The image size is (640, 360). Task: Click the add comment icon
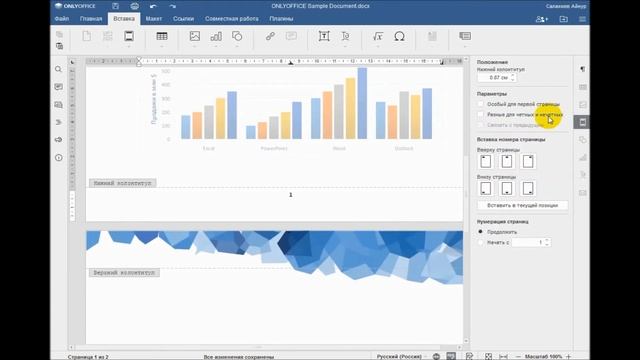tap(291, 36)
